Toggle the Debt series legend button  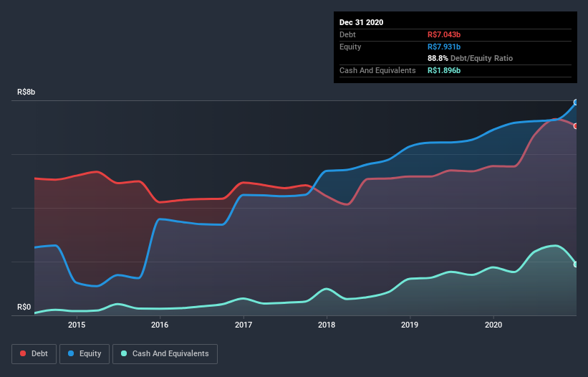tap(34, 354)
